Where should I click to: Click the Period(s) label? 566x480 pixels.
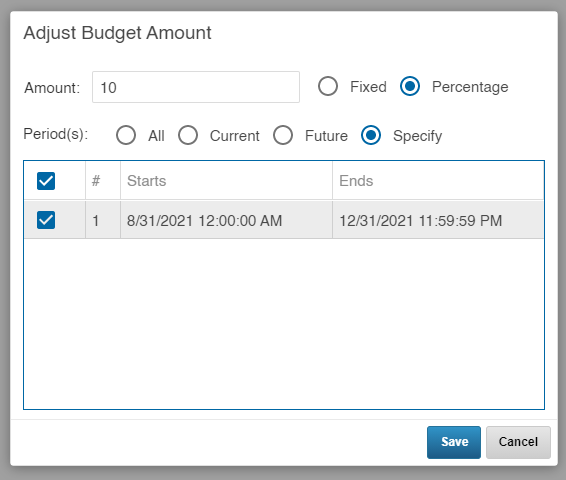point(56,134)
